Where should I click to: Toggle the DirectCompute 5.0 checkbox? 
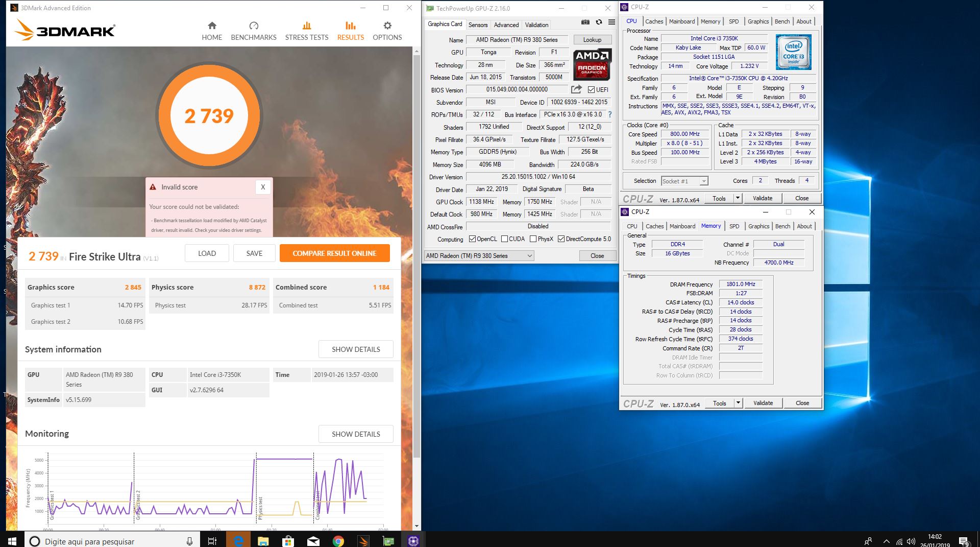click(561, 239)
